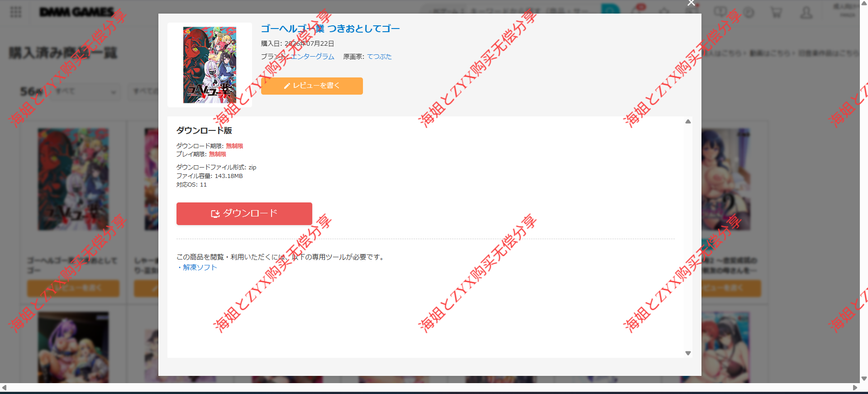Click the ダウンロードファイル形式: zip text
Viewport: 868px width, 394px height.
tap(216, 167)
